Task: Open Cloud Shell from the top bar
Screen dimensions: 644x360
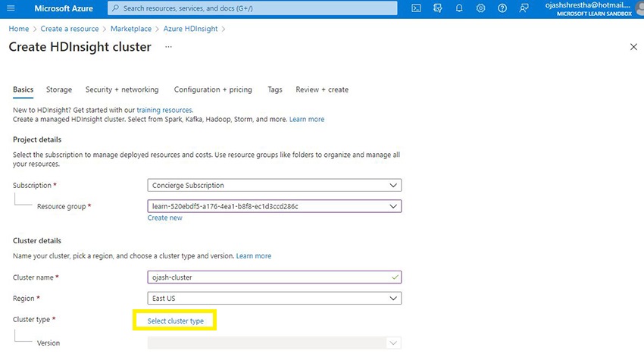Action: click(x=416, y=8)
